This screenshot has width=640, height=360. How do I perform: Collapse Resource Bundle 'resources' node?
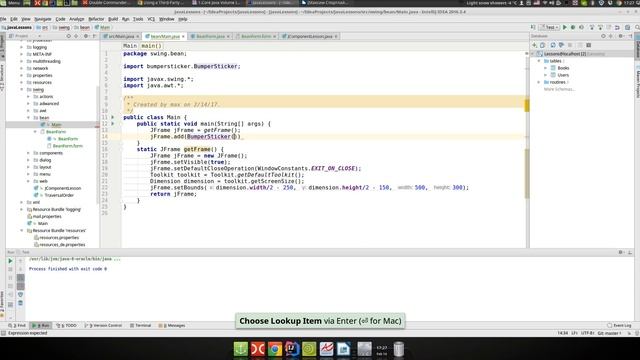[x=22, y=231]
